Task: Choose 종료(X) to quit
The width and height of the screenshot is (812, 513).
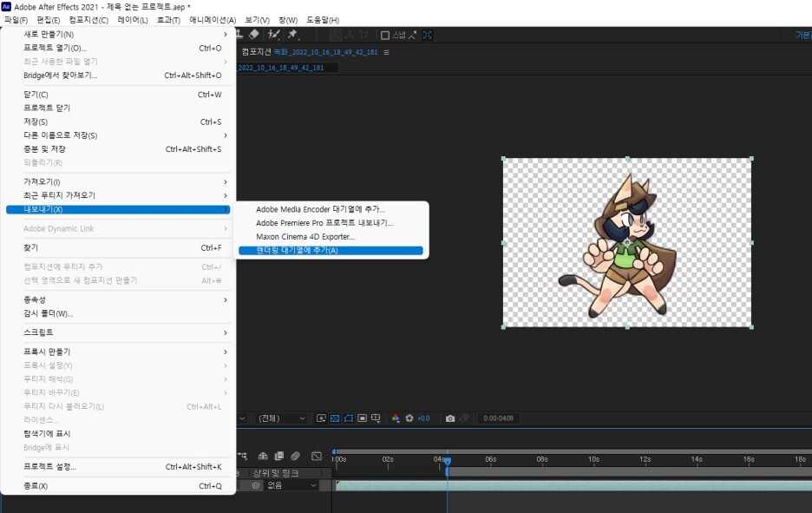Action: 118,485
